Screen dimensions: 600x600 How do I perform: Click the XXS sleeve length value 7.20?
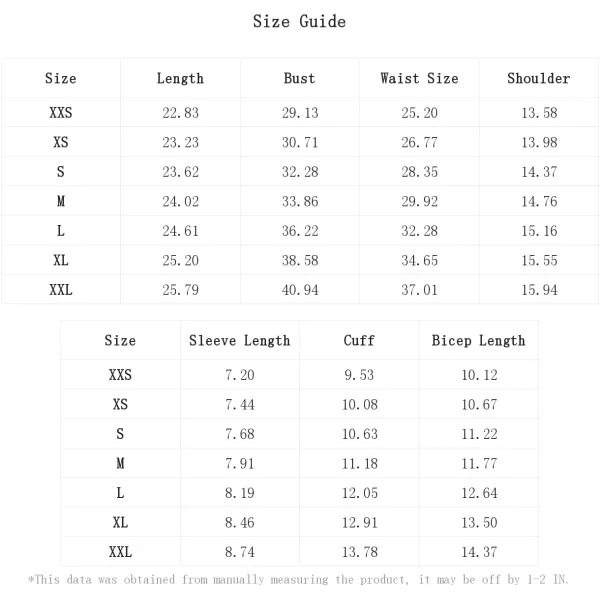click(239, 376)
